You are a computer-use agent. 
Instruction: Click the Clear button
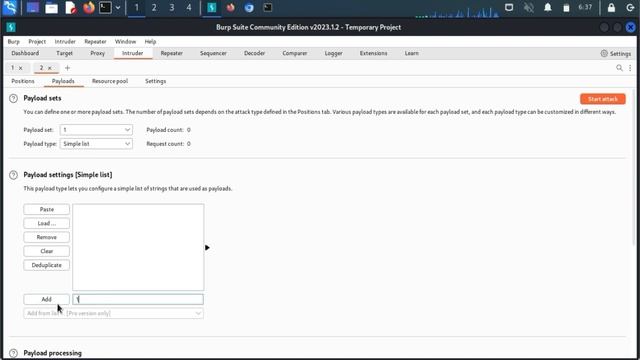tap(47, 251)
